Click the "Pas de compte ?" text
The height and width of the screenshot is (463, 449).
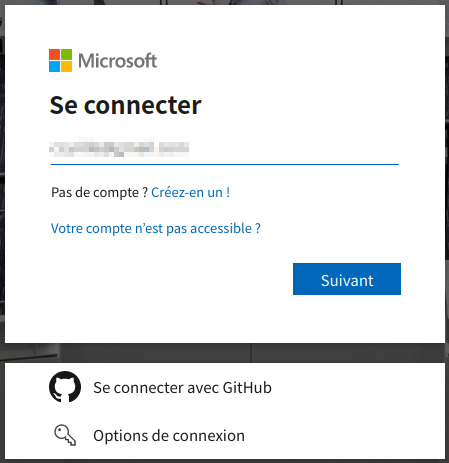tap(99, 192)
